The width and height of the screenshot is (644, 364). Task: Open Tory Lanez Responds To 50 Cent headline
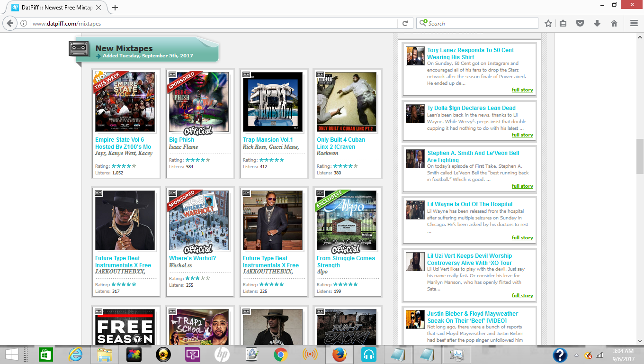(470, 54)
